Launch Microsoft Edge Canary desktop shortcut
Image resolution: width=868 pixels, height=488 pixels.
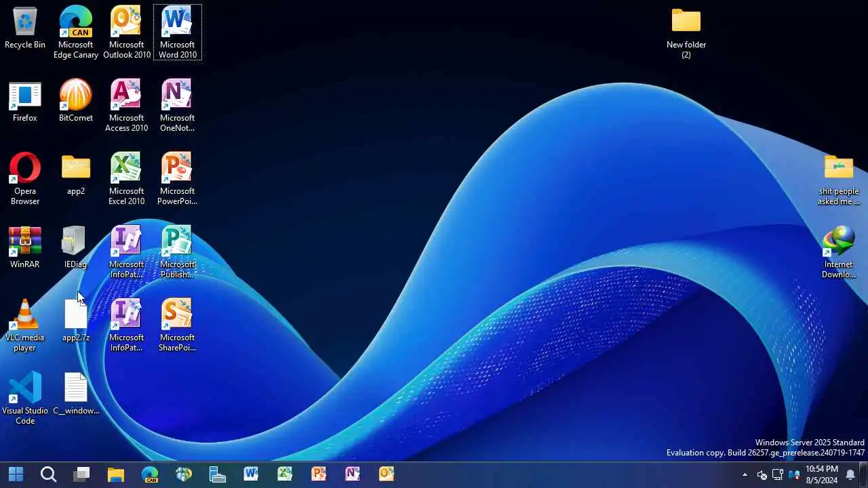(76, 32)
